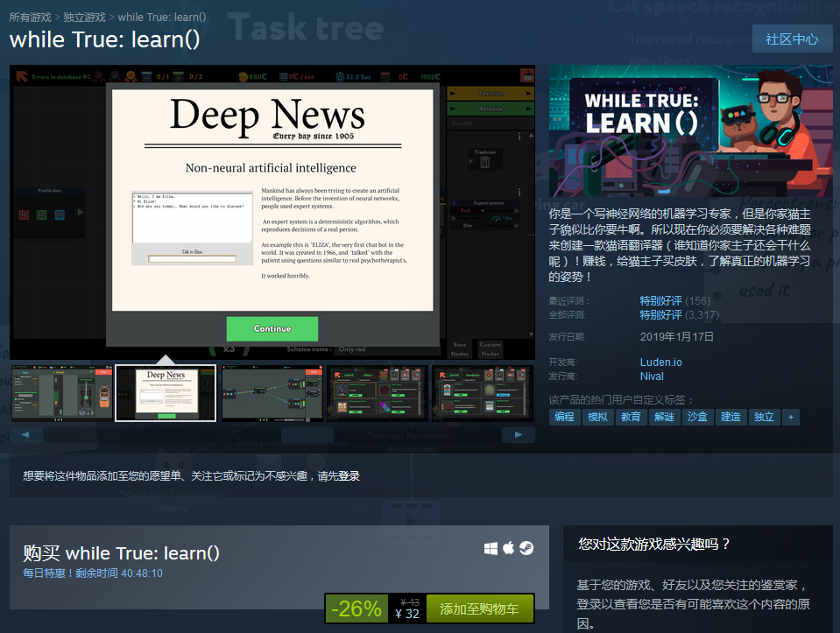Select the 解谜 tag
840x633 pixels.
click(x=664, y=417)
